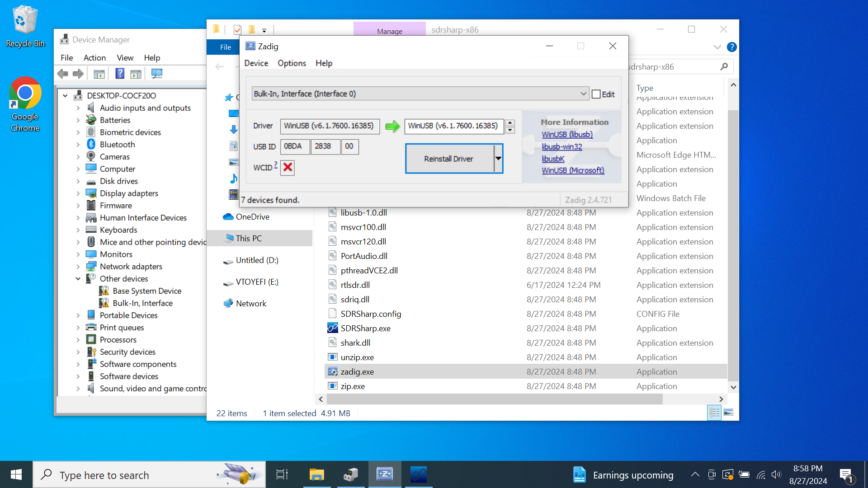Screen dimensions: 868x488
Task: Switch Explorer to large icons view toggle
Action: click(728, 413)
